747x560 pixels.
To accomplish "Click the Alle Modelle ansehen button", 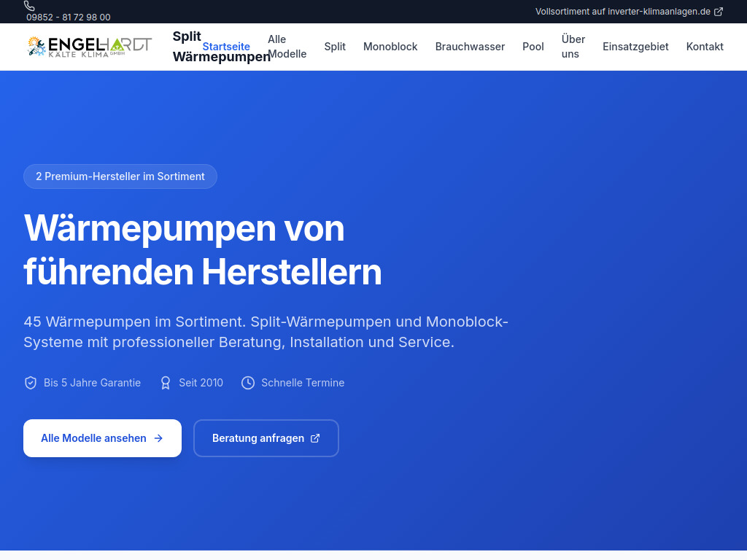I will click(x=102, y=438).
